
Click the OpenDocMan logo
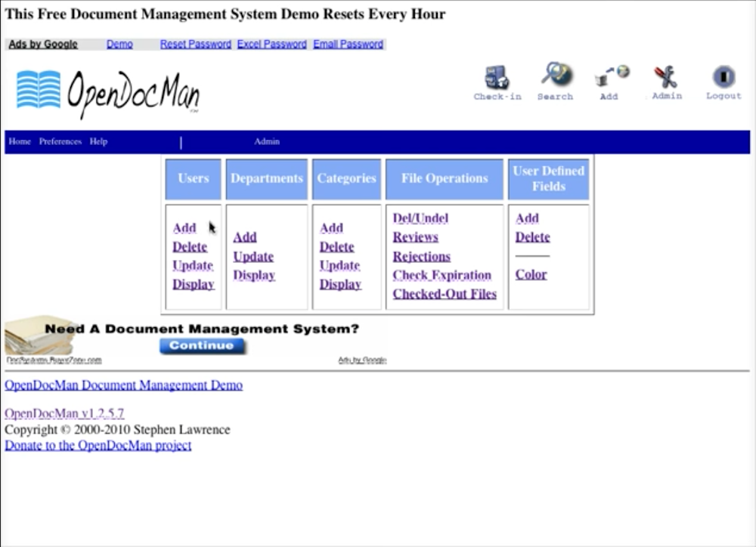pos(108,94)
